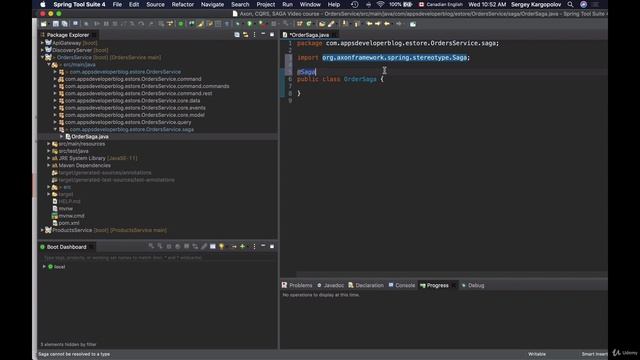Click the Save All toolbar icon
Screen dimensions: 640x360
pos(64,24)
